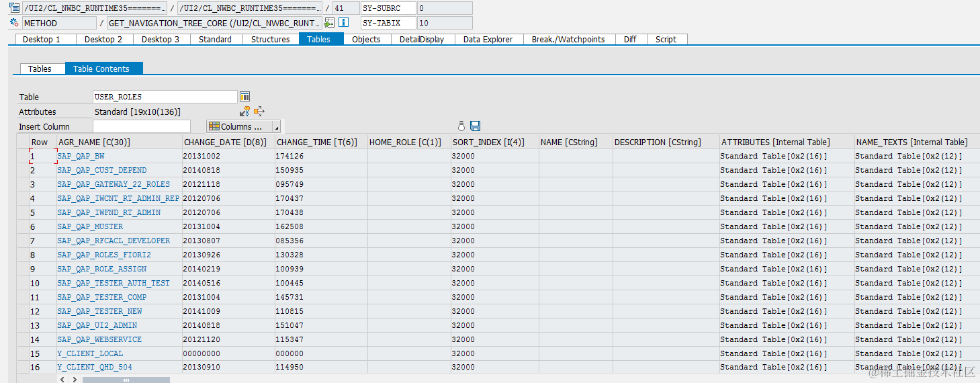Click the SORT_INDEX column header
This screenshot has height=383, width=980.
pyautogui.click(x=494, y=142)
